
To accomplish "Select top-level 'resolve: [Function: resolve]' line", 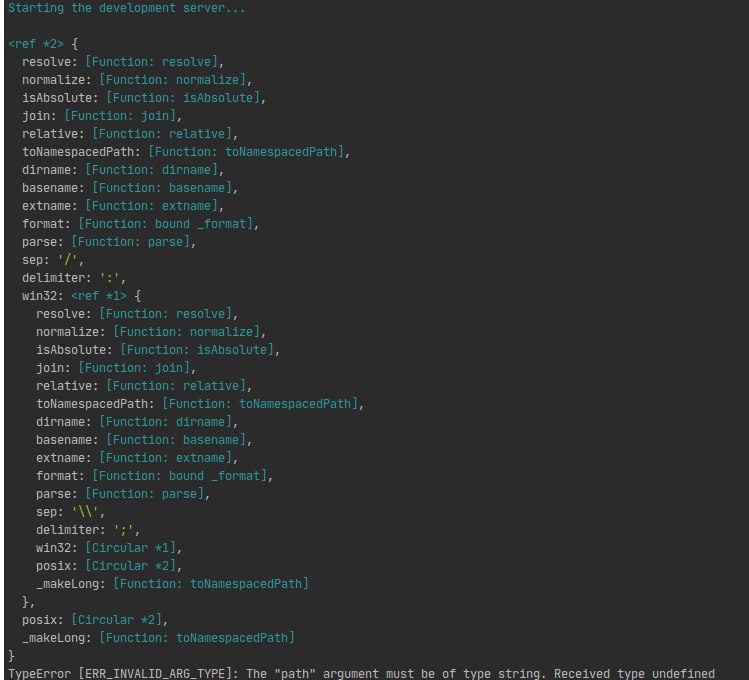I will (123, 62).
